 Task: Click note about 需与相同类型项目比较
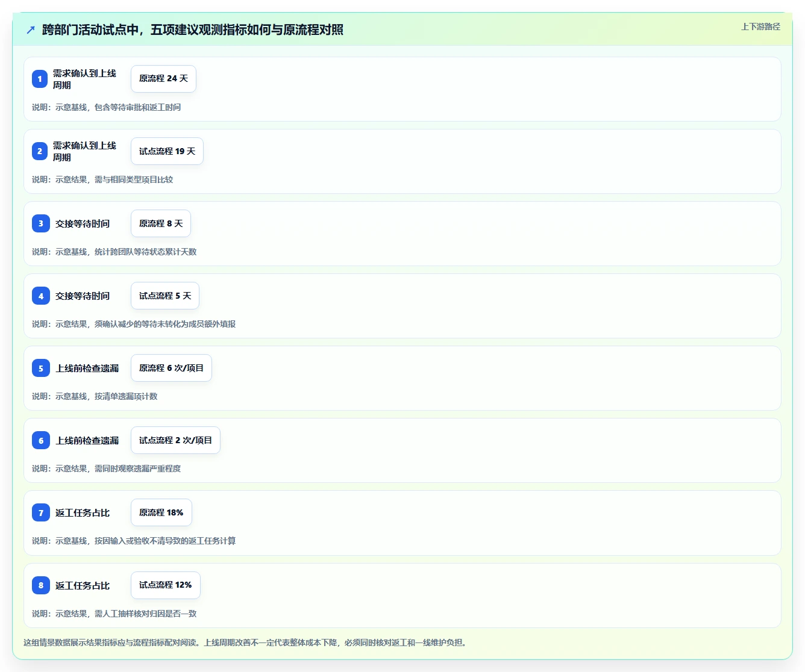(x=102, y=179)
